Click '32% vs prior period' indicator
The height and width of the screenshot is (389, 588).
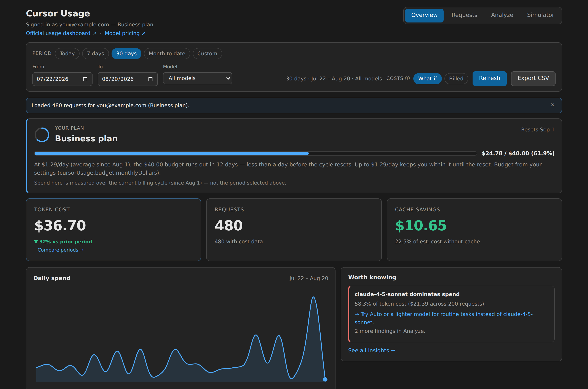coord(63,242)
